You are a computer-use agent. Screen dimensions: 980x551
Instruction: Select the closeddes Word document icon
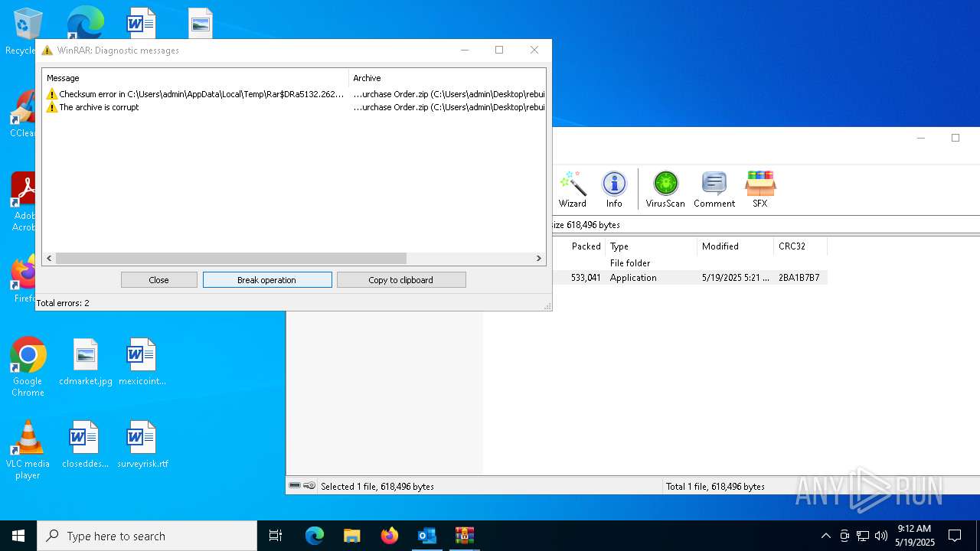[85, 444]
